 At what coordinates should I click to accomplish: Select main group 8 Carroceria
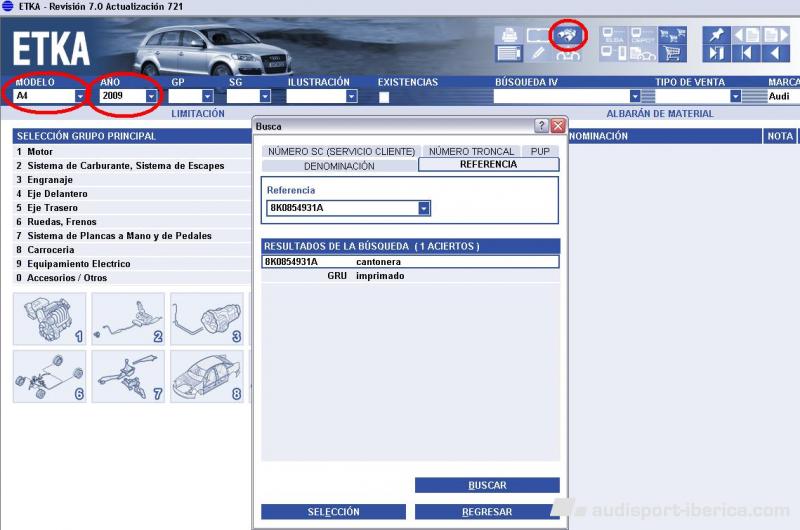pyautogui.click(x=132, y=250)
